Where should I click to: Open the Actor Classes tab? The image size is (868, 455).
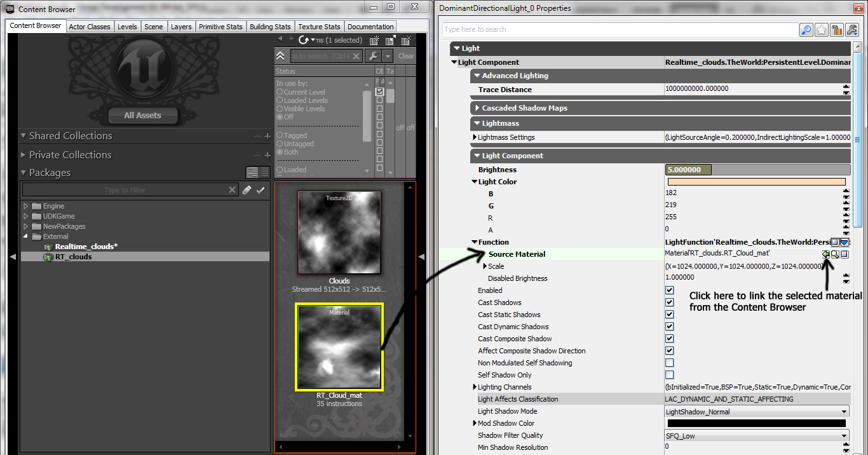(x=90, y=26)
